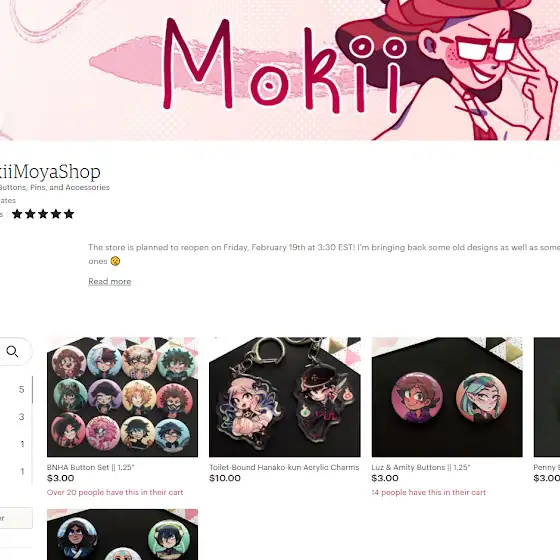Click Toilet-Bound Hanako-kun Acrylic Charms title
This screenshot has width=560, height=560.
coord(284,467)
